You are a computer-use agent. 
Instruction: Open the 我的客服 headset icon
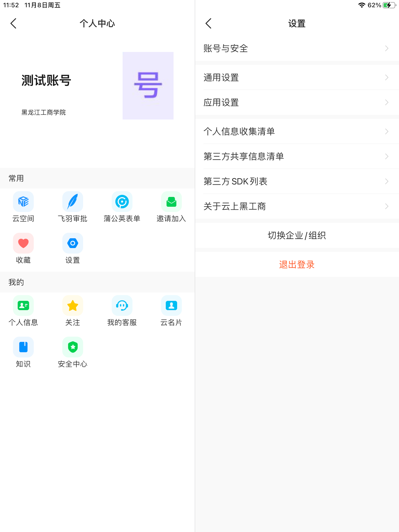tap(122, 305)
